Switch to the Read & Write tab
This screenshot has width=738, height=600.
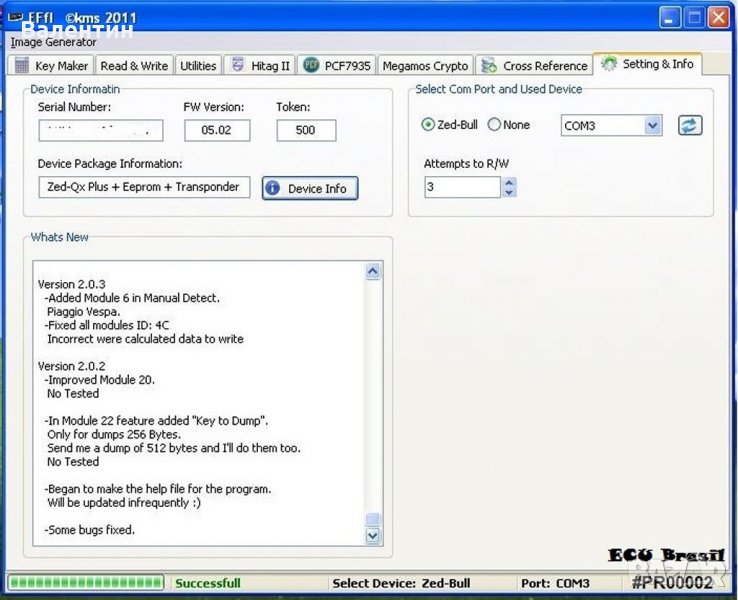click(134, 66)
